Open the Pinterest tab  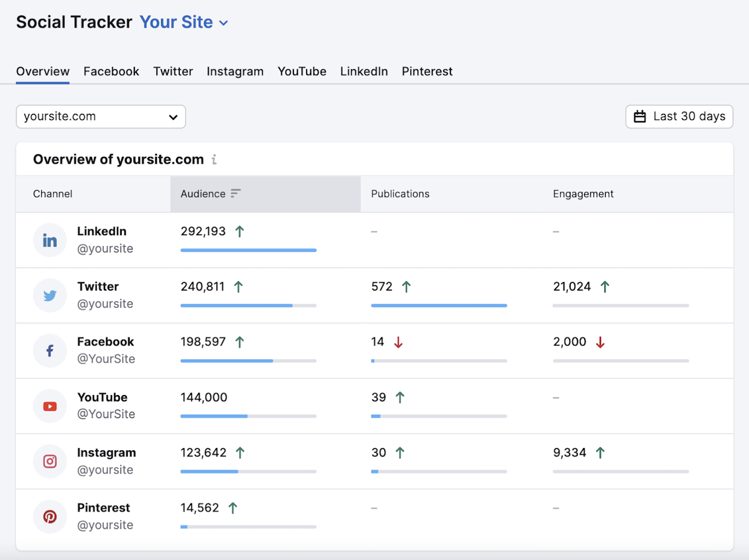tap(426, 71)
